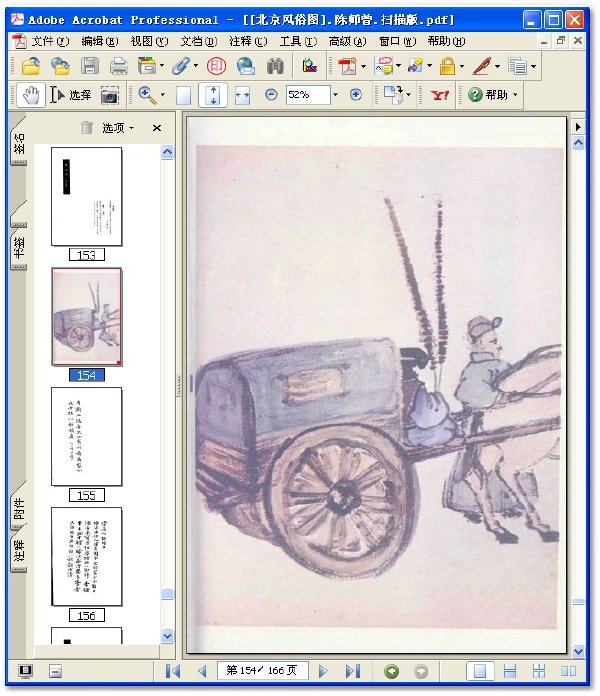Screen dimensions: 600x696
Task: Click the Yahoo search icon
Action: tap(440, 95)
